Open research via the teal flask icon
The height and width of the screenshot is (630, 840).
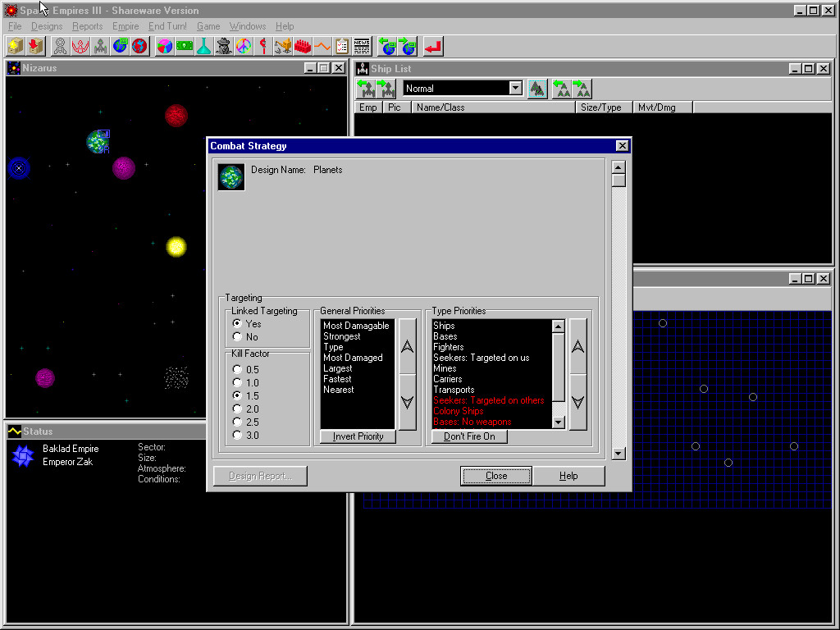(x=204, y=47)
